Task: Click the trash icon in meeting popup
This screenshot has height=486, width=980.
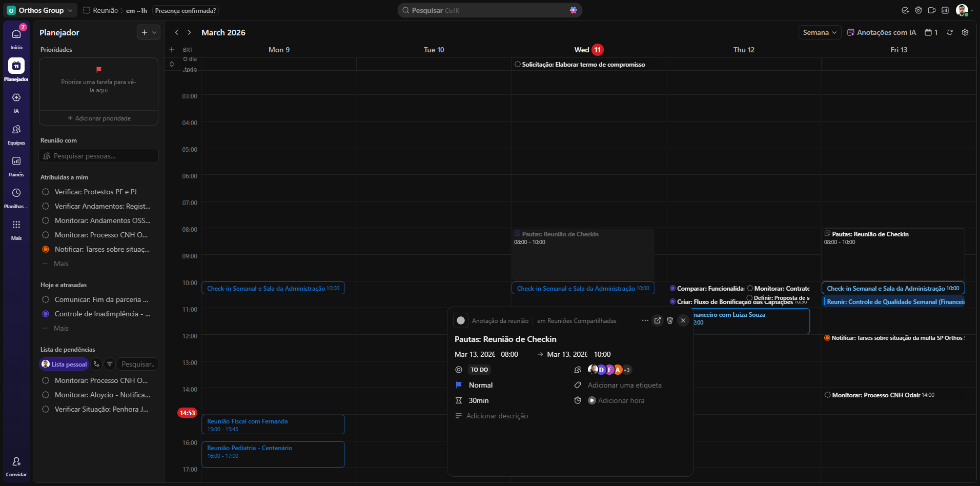Action: pos(670,320)
